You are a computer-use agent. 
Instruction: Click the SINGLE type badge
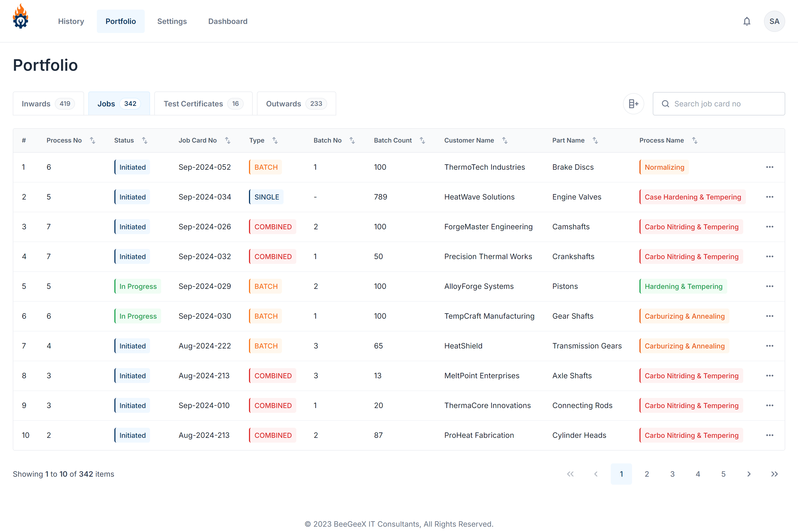point(266,197)
